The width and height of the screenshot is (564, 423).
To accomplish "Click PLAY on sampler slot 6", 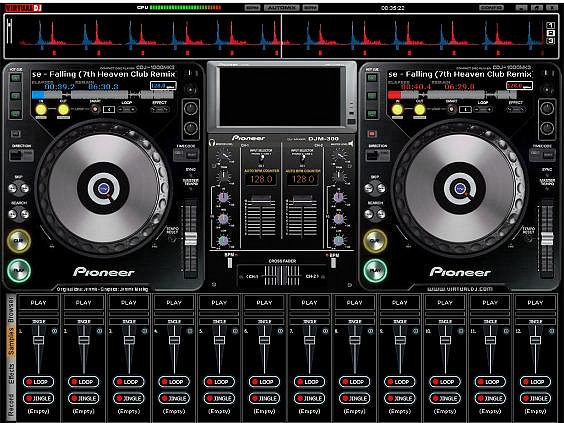I will click(x=264, y=303).
